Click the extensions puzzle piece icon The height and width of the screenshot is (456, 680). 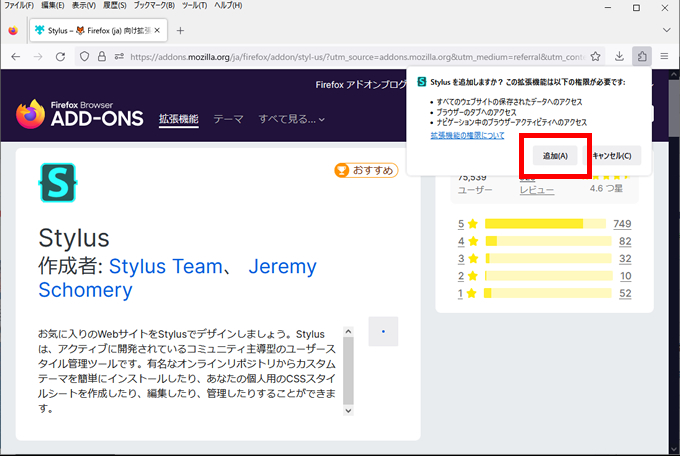point(642,56)
